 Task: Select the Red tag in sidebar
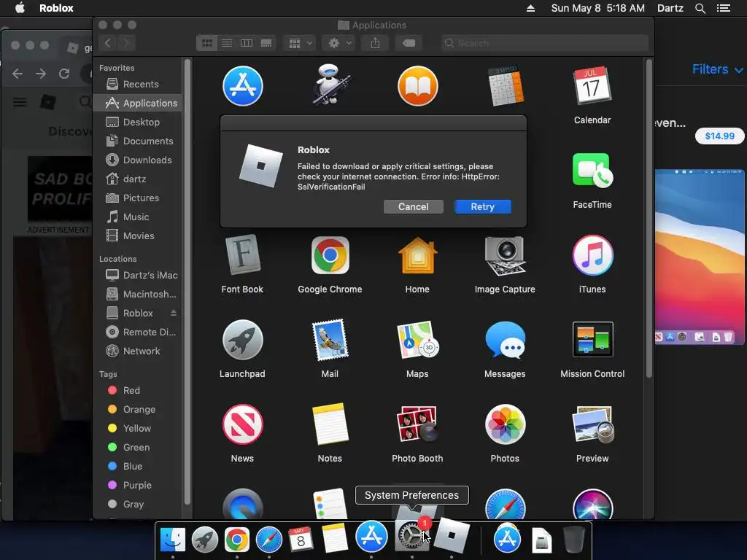pyautogui.click(x=137, y=391)
